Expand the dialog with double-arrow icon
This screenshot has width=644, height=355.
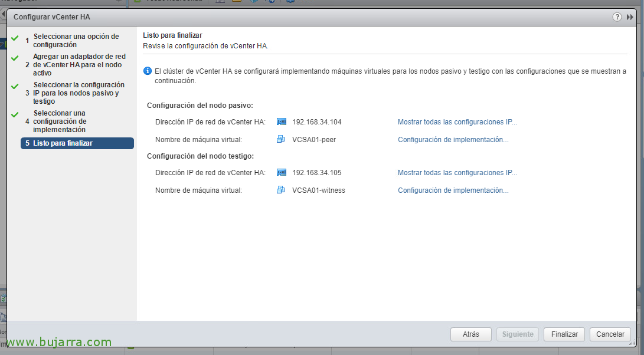pos(630,17)
